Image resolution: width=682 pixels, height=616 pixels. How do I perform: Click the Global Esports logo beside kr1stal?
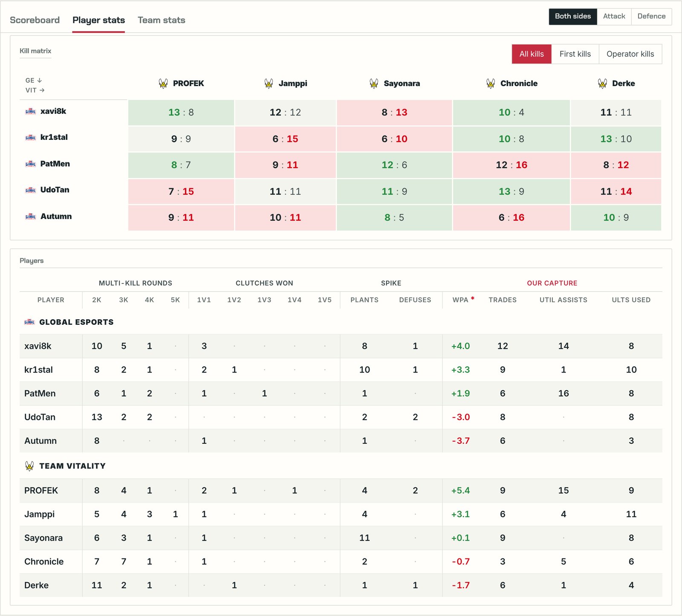[31, 138]
